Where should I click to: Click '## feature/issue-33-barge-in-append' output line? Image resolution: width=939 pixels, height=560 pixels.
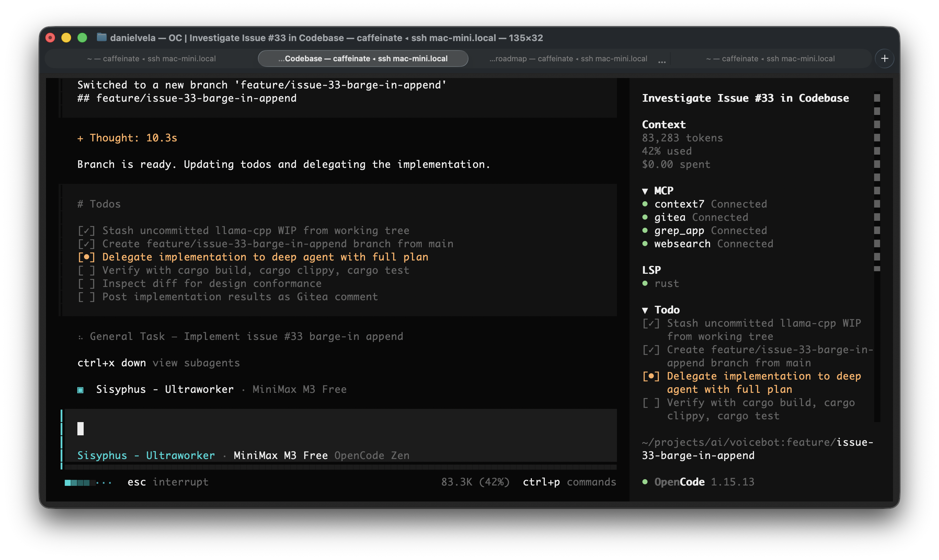[187, 98]
